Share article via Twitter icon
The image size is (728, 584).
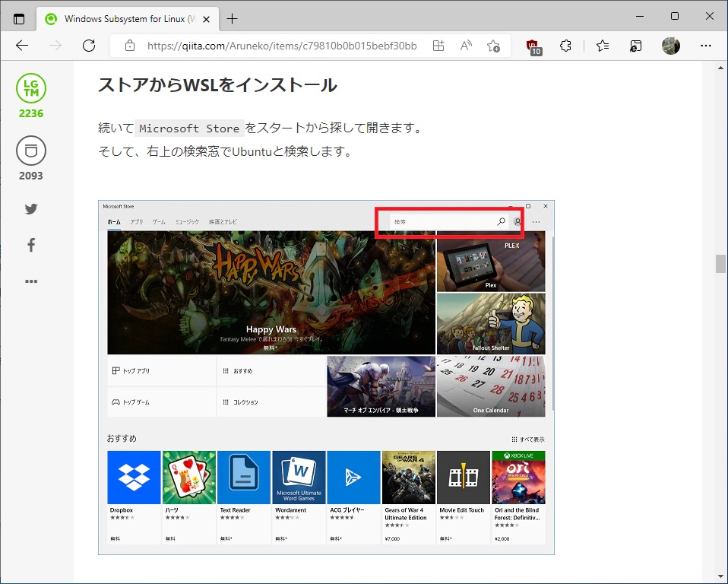pyautogui.click(x=31, y=209)
